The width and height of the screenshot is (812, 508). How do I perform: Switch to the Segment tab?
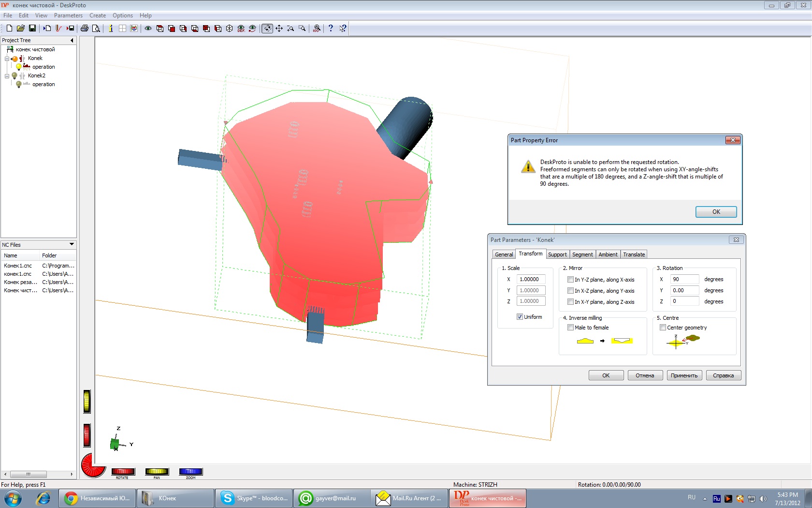tap(582, 254)
